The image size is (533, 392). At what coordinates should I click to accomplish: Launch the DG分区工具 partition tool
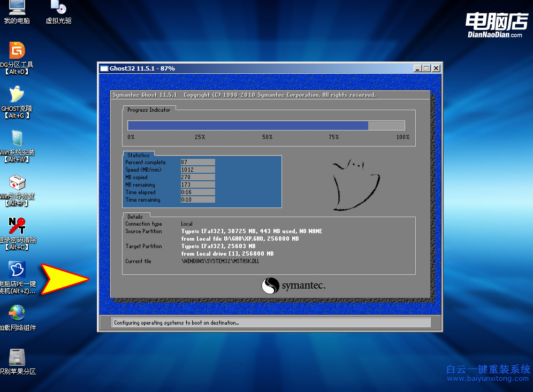pyautogui.click(x=17, y=51)
